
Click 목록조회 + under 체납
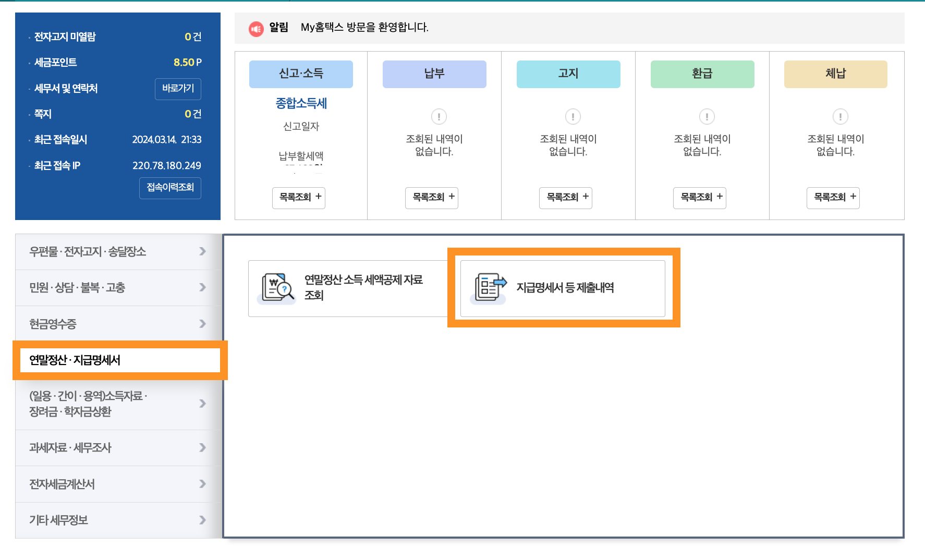pos(833,198)
